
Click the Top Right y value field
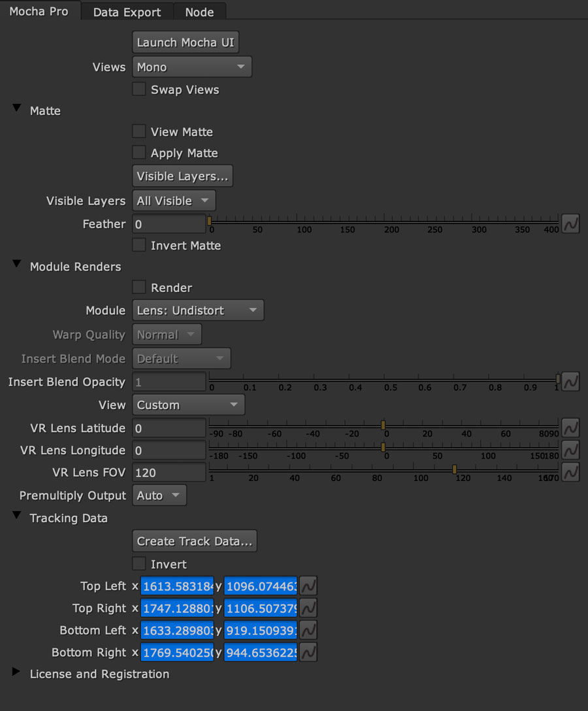[x=261, y=608]
